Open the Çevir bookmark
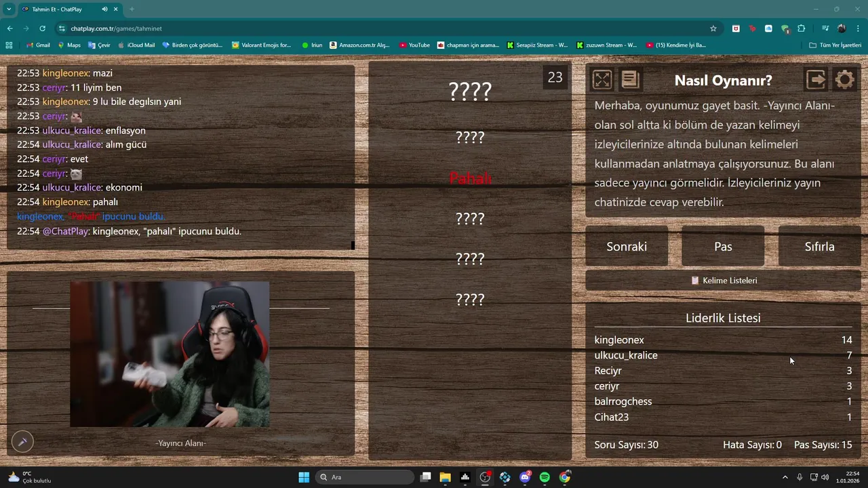The image size is (868, 488). pos(99,45)
